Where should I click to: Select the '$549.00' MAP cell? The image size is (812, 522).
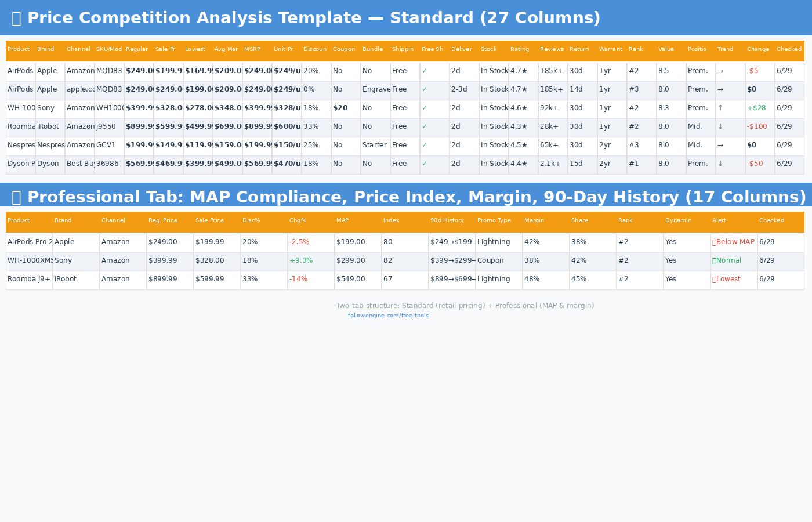pyautogui.click(x=358, y=280)
